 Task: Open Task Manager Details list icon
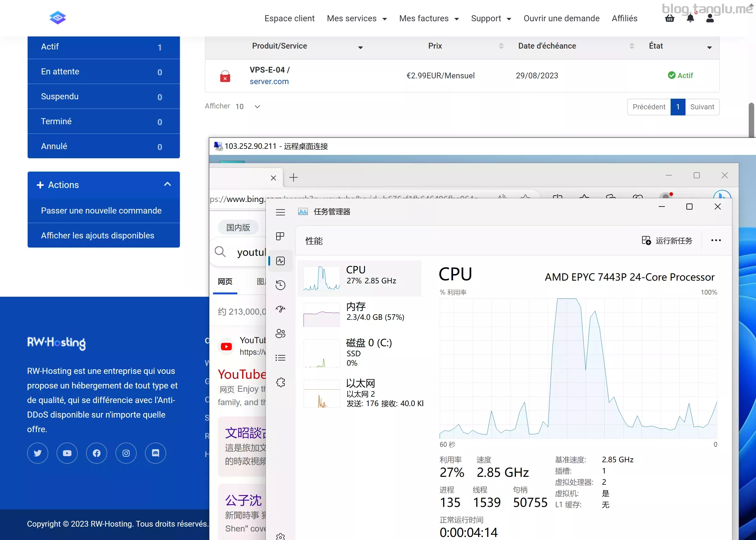tap(280, 358)
